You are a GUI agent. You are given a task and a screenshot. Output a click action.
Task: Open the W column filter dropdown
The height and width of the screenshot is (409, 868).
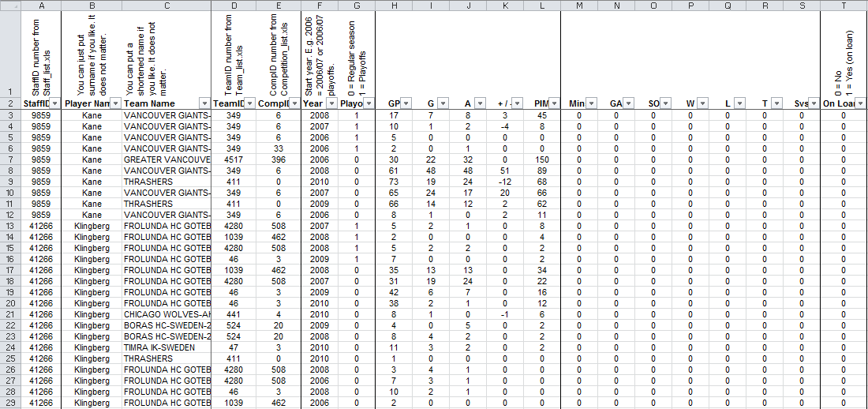pos(702,103)
